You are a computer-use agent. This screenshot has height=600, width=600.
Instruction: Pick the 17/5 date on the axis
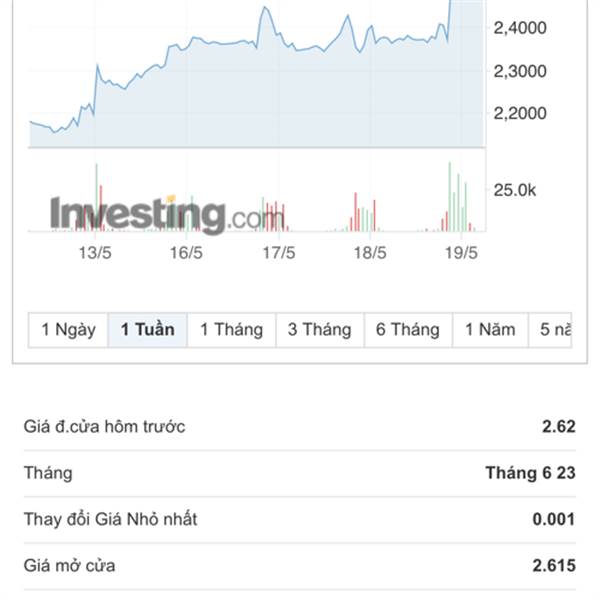(278, 254)
